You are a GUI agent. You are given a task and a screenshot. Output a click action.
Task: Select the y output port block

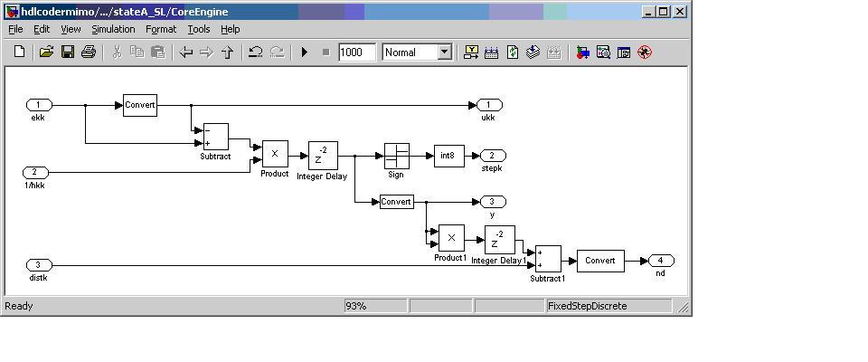coord(493,202)
